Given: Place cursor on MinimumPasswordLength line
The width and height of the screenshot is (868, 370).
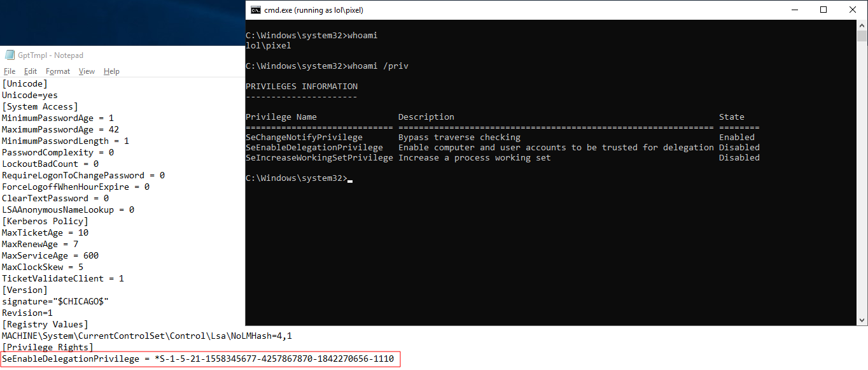Looking at the screenshot, I should tap(66, 141).
